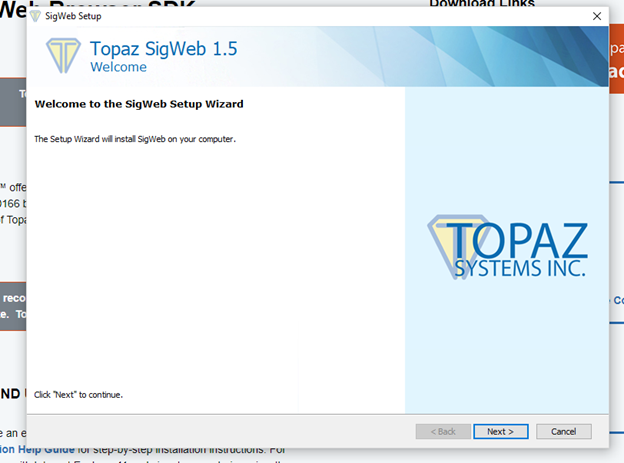Click the SigWeb Setup title bar icon
Image resolution: width=624 pixels, height=463 pixels.
click(35, 16)
